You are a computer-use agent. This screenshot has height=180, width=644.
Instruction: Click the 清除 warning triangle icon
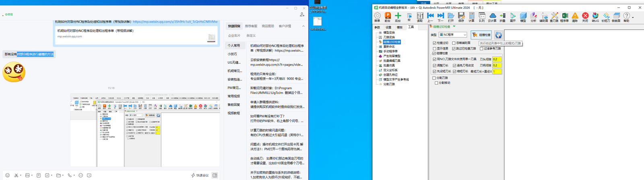pyautogui.click(x=575, y=17)
